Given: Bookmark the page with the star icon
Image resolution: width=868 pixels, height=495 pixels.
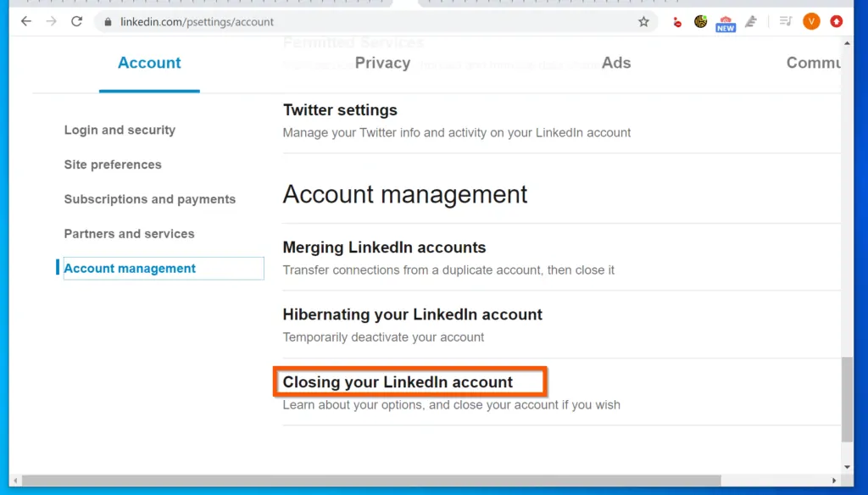Looking at the screenshot, I should (x=643, y=22).
